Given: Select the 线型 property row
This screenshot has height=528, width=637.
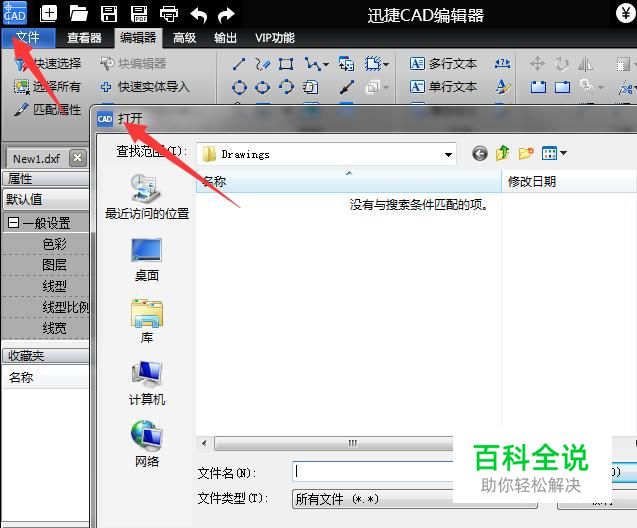Looking at the screenshot, I should (x=45, y=286).
